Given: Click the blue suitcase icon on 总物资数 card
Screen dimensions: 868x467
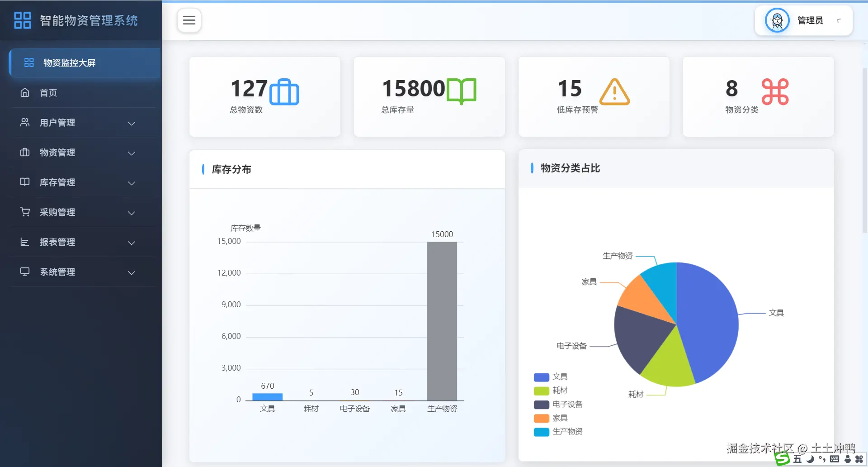Looking at the screenshot, I should (284, 92).
